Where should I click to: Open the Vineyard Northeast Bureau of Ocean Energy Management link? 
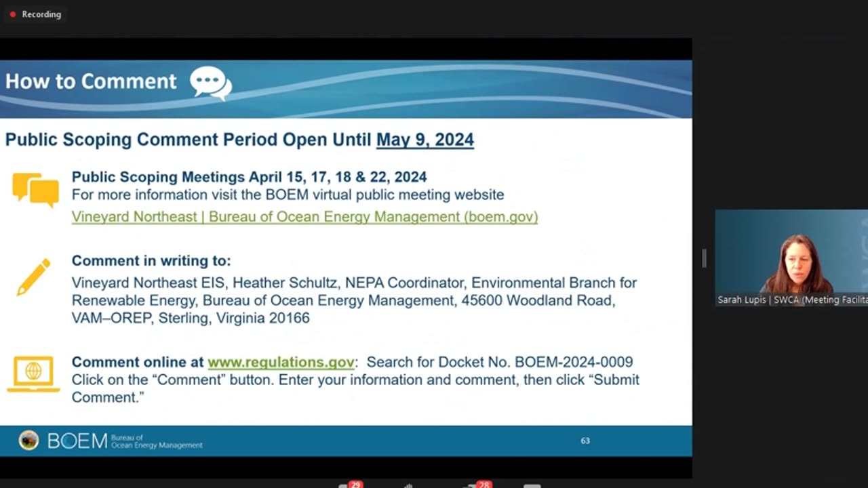coord(304,217)
